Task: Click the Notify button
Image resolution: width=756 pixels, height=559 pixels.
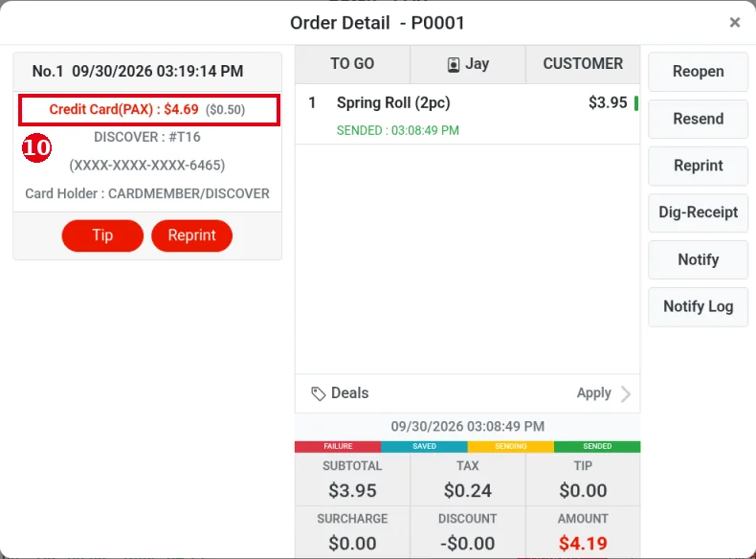Action: click(699, 259)
